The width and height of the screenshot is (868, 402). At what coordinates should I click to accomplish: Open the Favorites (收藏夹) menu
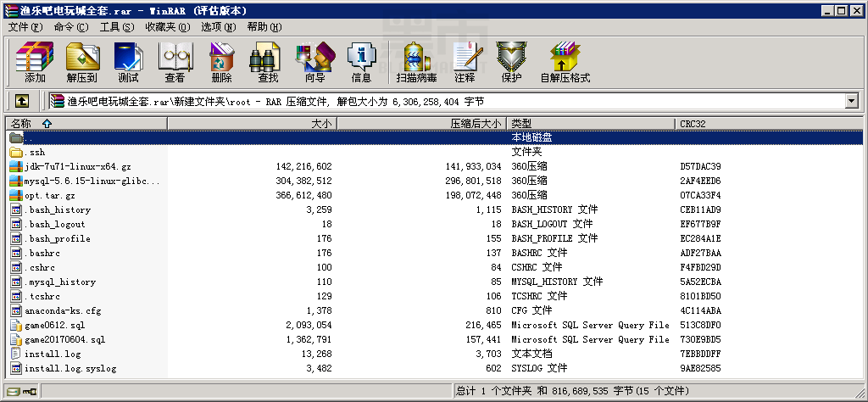point(168,26)
